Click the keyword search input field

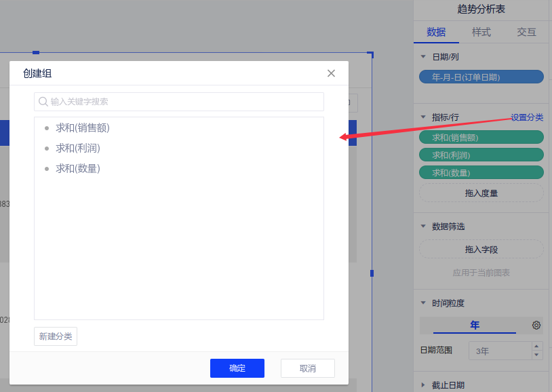183,102
